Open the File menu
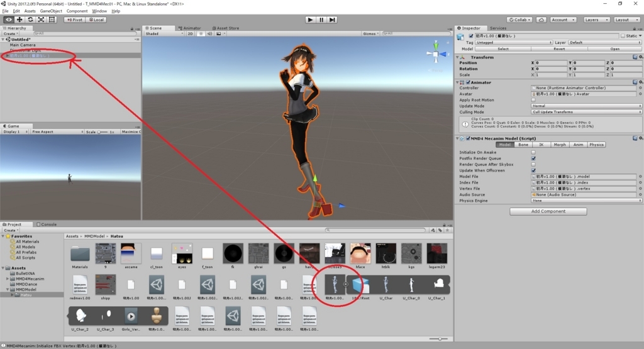Screen dimensions: 644x349 (x=5, y=11)
